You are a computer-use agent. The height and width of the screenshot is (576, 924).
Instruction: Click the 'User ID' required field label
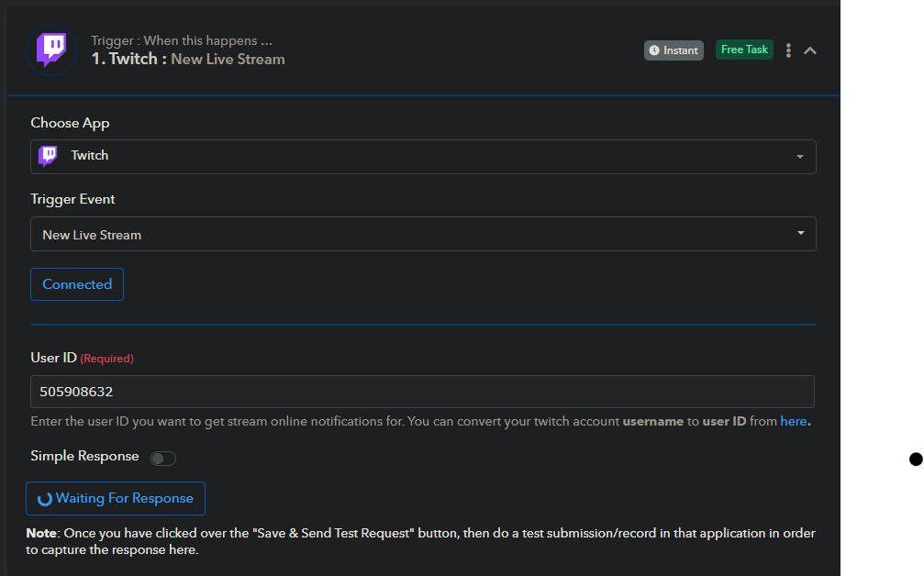pyautogui.click(x=82, y=358)
